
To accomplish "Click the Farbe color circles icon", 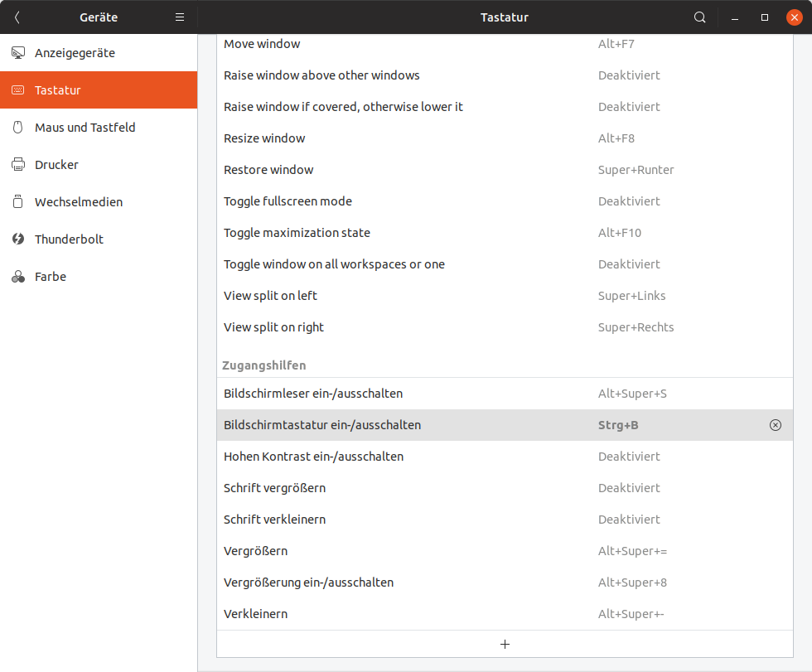I will 18,277.
